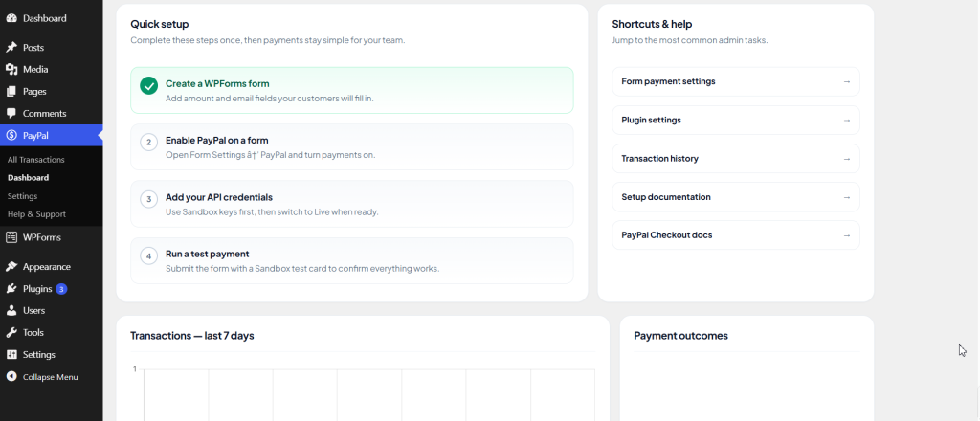Screen dimensions: 980x421
Task: Select the Enable PayPal on a form step
Action: coord(352,146)
